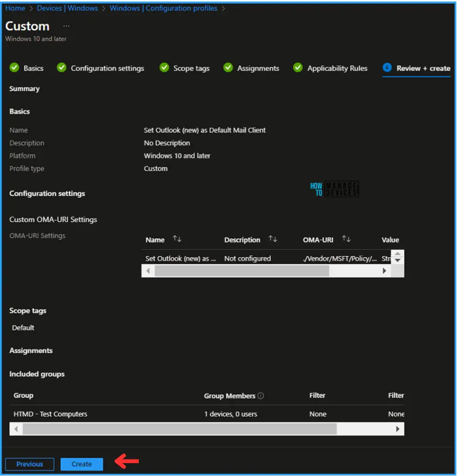This screenshot has width=457, height=476.
Task: Click the checkmark icon beside Scope tags
Action: pyautogui.click(x=164, y=68)
